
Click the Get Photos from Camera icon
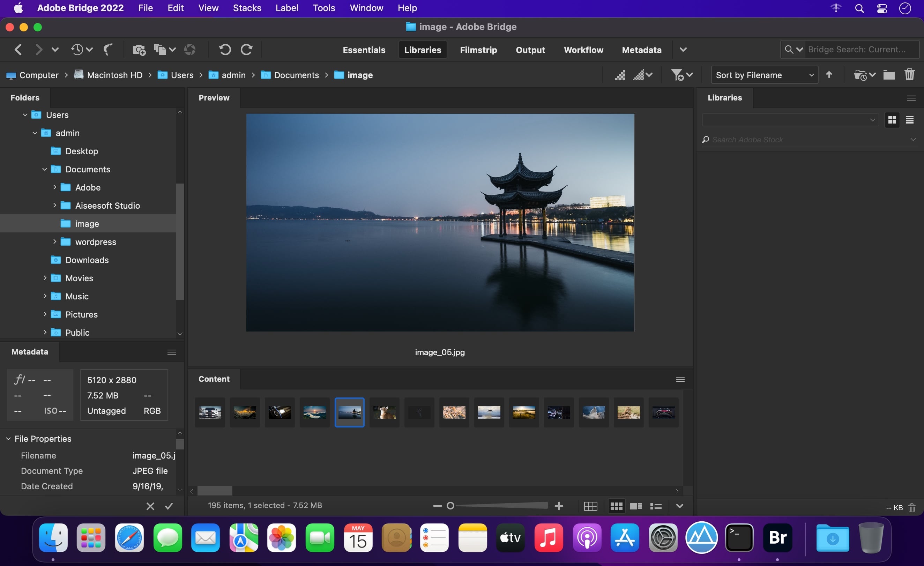coord(139,50)
